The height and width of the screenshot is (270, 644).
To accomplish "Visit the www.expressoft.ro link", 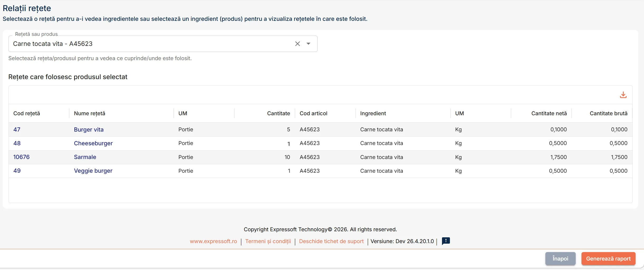I will point(213,241).
